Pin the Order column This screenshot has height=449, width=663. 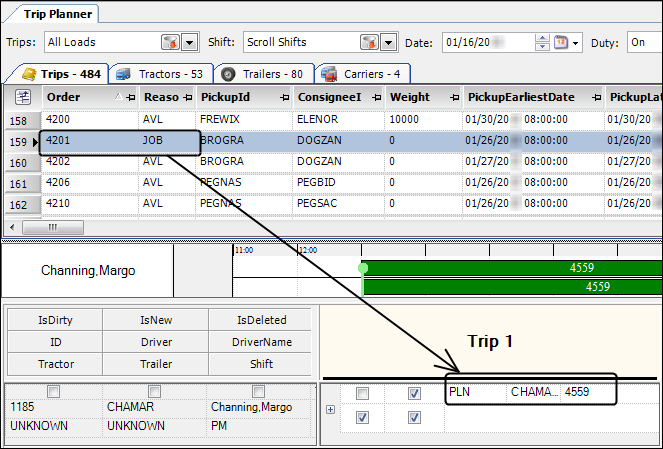(x=132, y=97)
